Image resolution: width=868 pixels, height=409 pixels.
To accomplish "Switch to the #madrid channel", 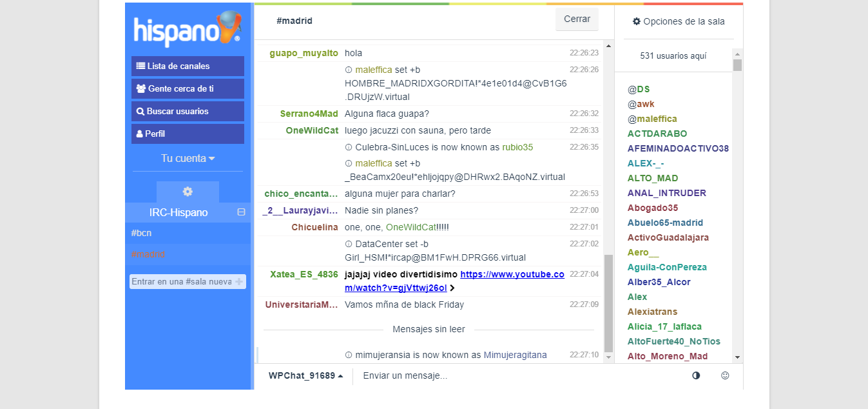I will click(188, 255).
